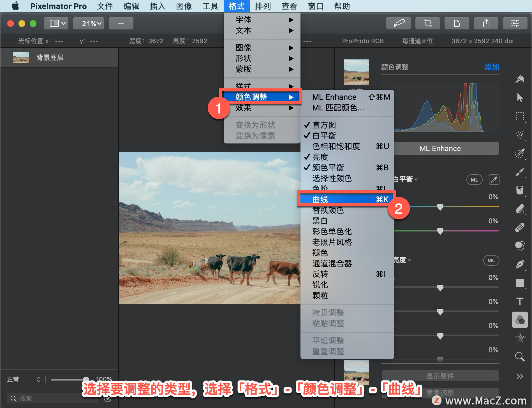Click the white balance tint slider handle
Screen dimensions: 532x408
[440, 231]
